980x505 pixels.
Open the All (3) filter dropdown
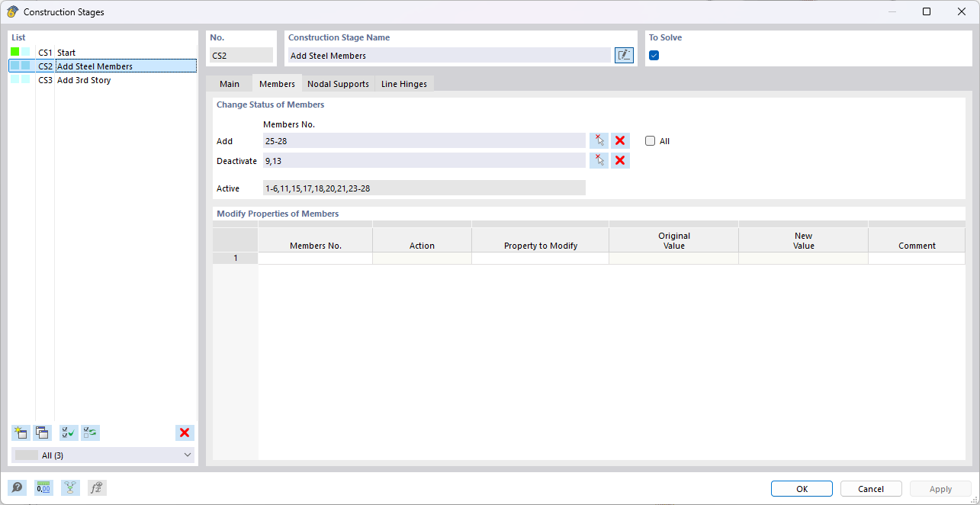[x=103, y=455]
